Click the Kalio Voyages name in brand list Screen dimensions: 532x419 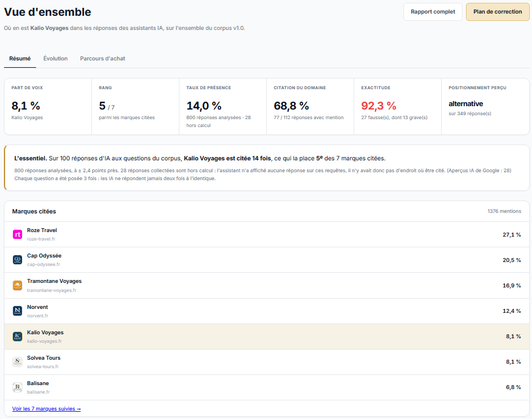[x=45, y=333]
